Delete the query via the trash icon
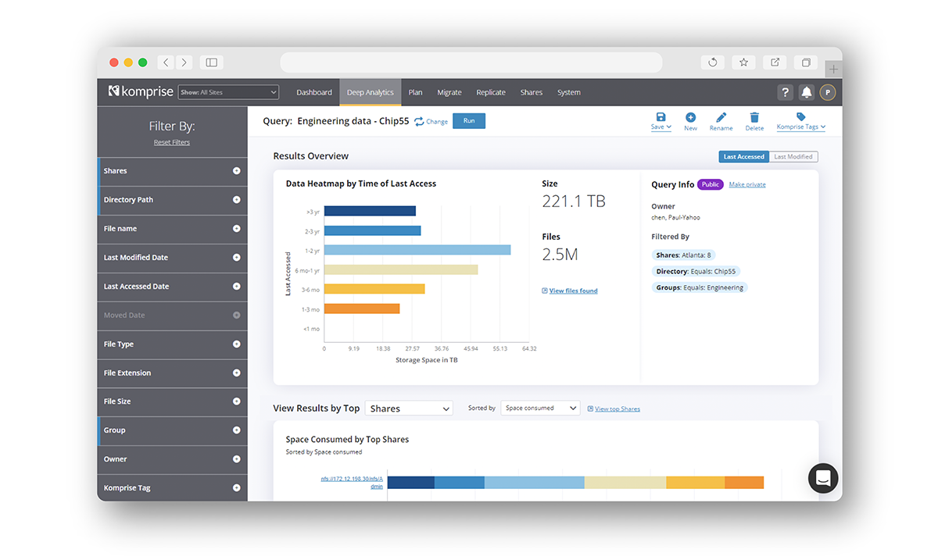The width and height of the screenshot is (938, 560). click(754, 119)
